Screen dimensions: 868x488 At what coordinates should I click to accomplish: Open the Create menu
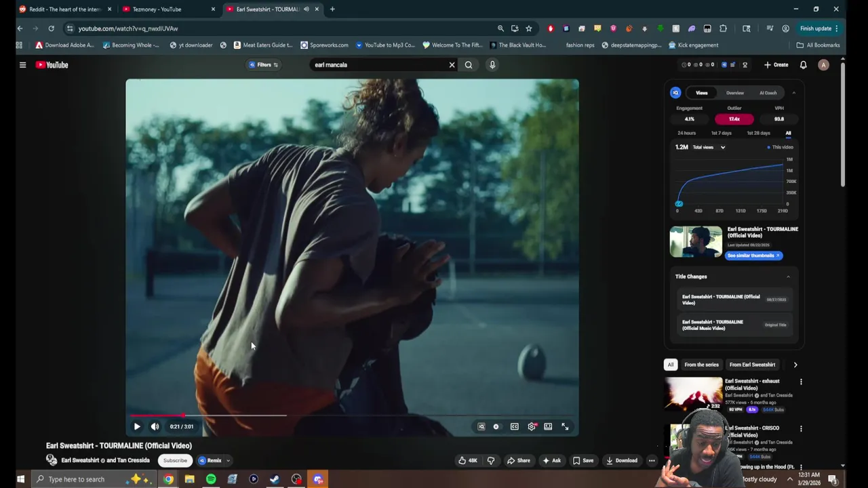[x=776, y=65]
